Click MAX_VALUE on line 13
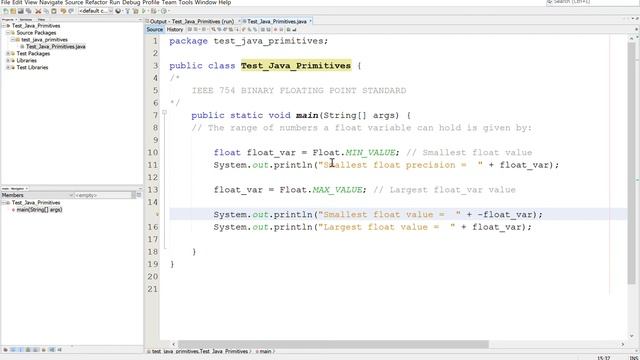This screenshot has width=640, height=360. (x=337, y=190)
